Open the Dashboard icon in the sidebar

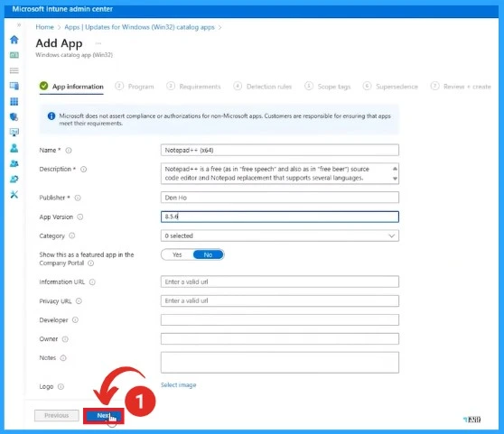point(14,55)
